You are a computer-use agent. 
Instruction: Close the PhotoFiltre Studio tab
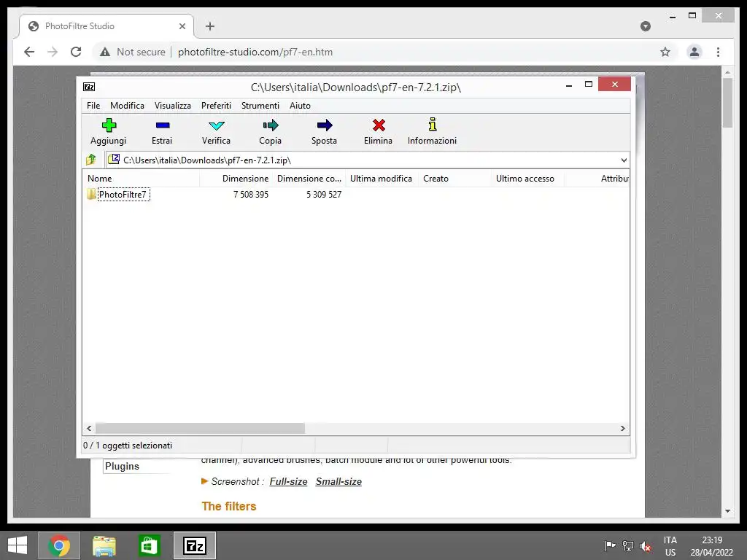pos(182,26)
